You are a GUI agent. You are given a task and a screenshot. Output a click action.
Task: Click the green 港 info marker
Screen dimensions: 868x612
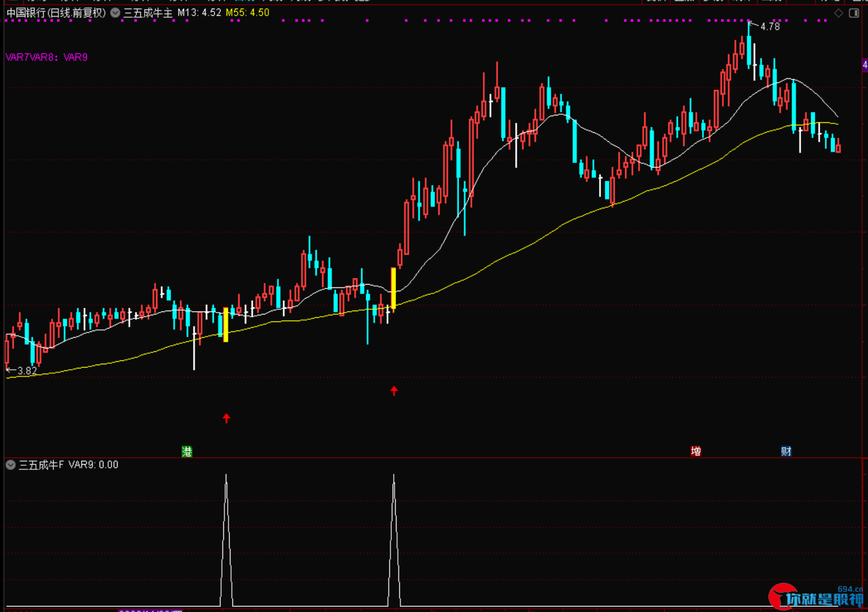(x=187, y=451)
